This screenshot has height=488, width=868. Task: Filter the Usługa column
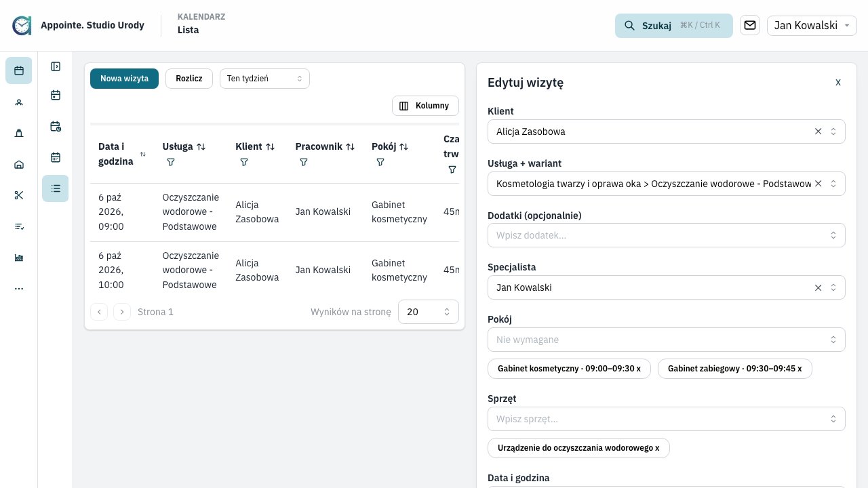click(x=171, y=163)
